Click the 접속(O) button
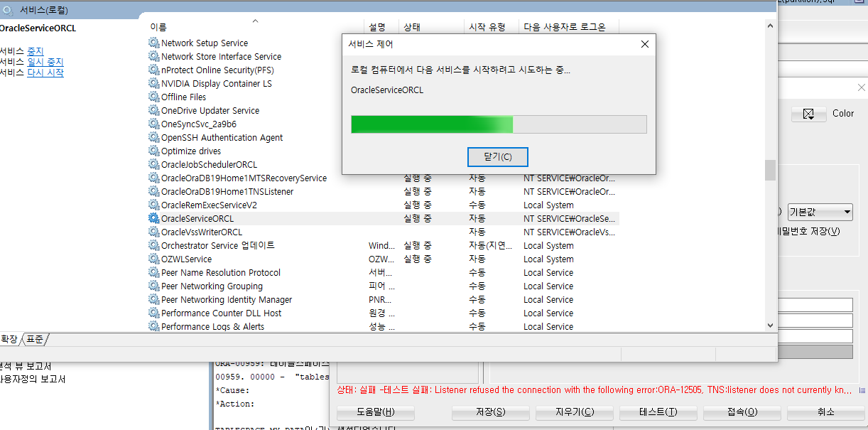The width and height of the screenshot is (868, 430). pos(742,412)
